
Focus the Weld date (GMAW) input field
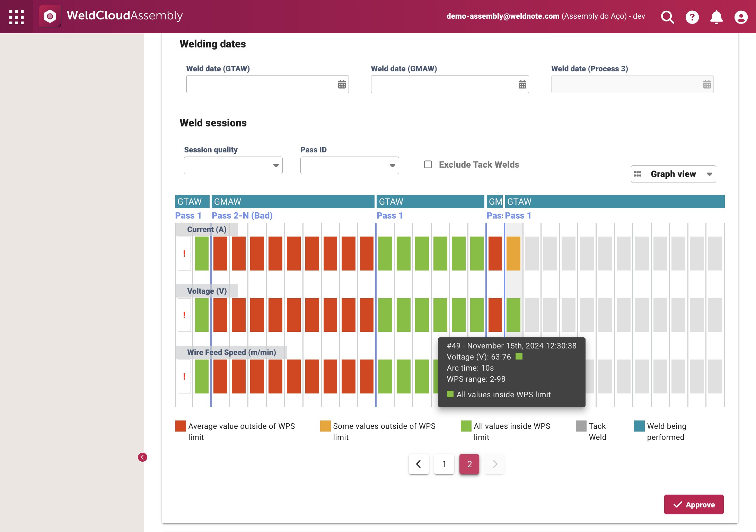(x=450, y=84)
